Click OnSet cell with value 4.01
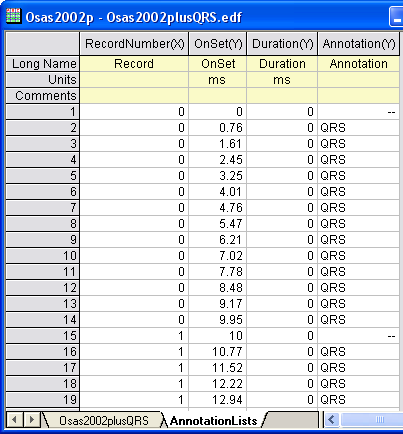This screenshot has width=403, height=434. pyautogui.click(x=218, y=192)
